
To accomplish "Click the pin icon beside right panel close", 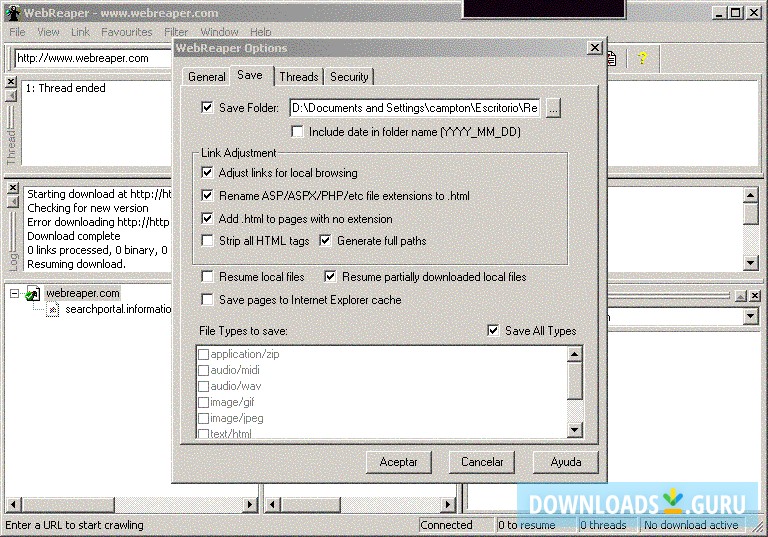I will point(741,295).
